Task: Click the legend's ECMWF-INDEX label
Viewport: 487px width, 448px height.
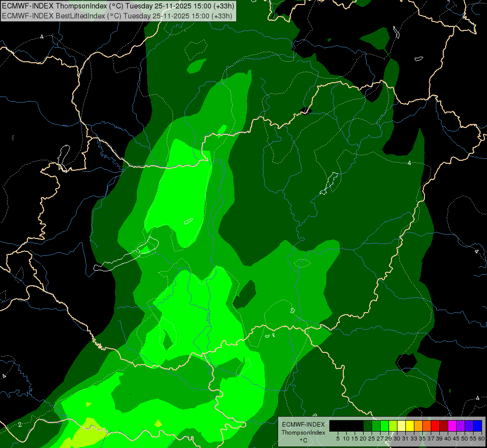Action: [x=303, y=425]
